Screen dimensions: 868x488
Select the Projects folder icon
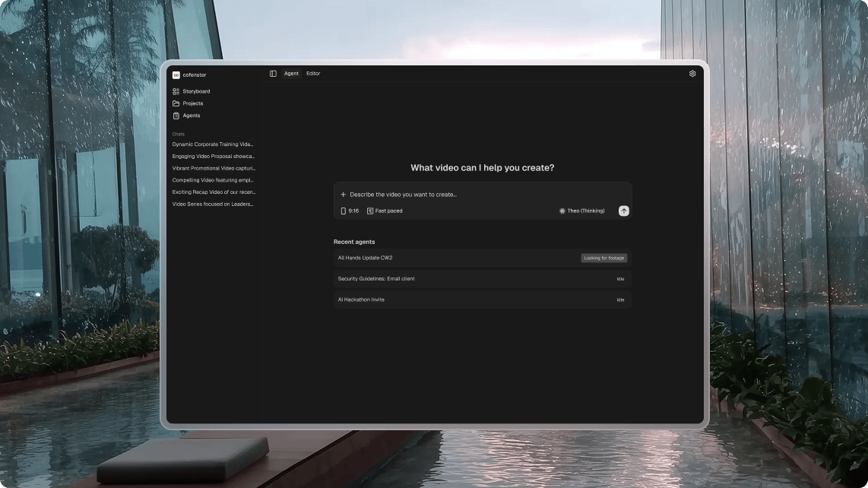177,103
